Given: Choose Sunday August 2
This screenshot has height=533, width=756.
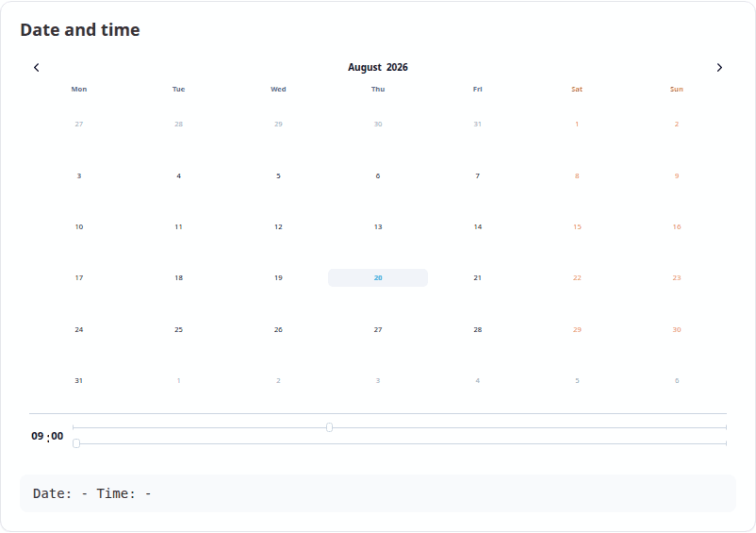Looking at the screenshot, I should [x=677, y=124].
